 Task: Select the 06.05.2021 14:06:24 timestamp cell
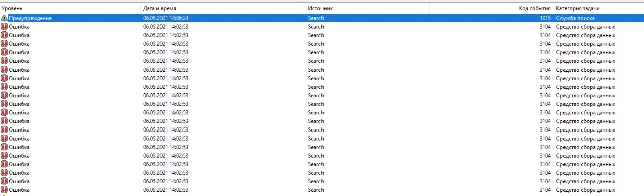tap(166, 18)
